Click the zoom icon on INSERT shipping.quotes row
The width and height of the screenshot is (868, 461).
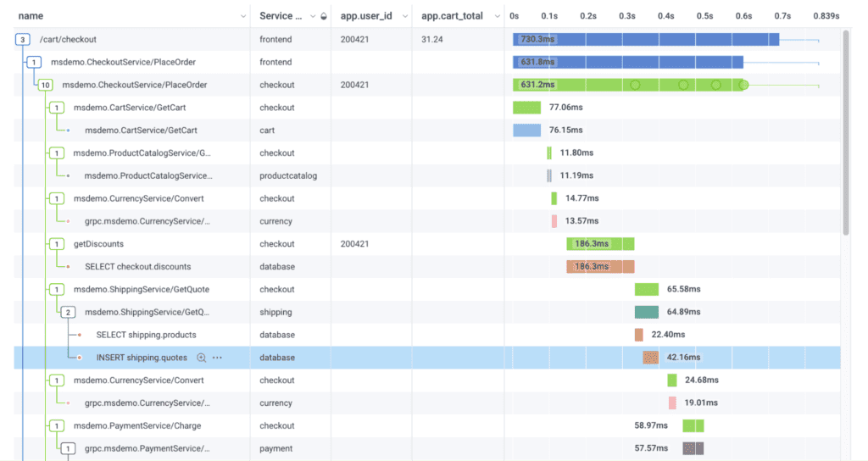201,358
